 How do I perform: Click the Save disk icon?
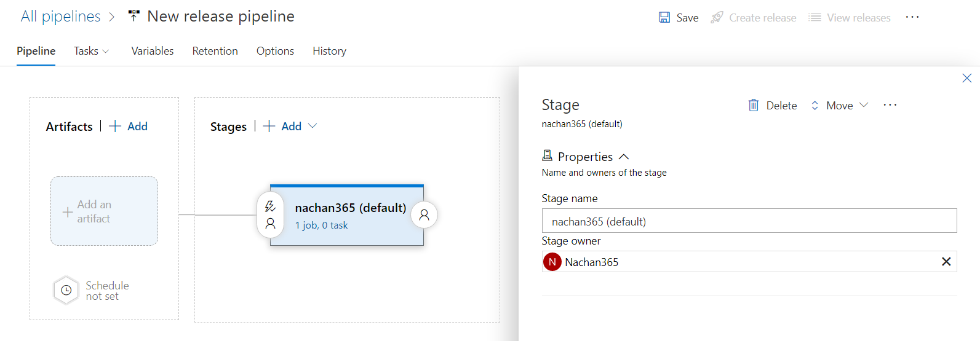click(x=664, y=18)
